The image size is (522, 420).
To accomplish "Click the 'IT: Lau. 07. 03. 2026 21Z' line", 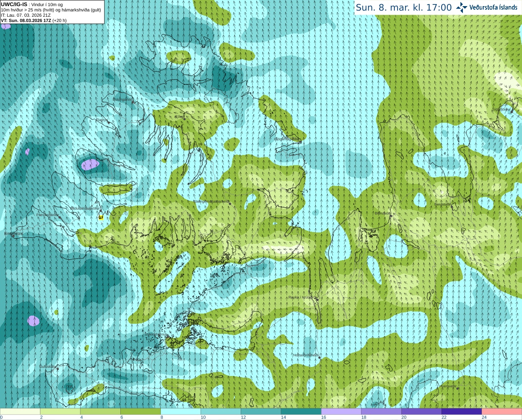I will coord(26,15).
